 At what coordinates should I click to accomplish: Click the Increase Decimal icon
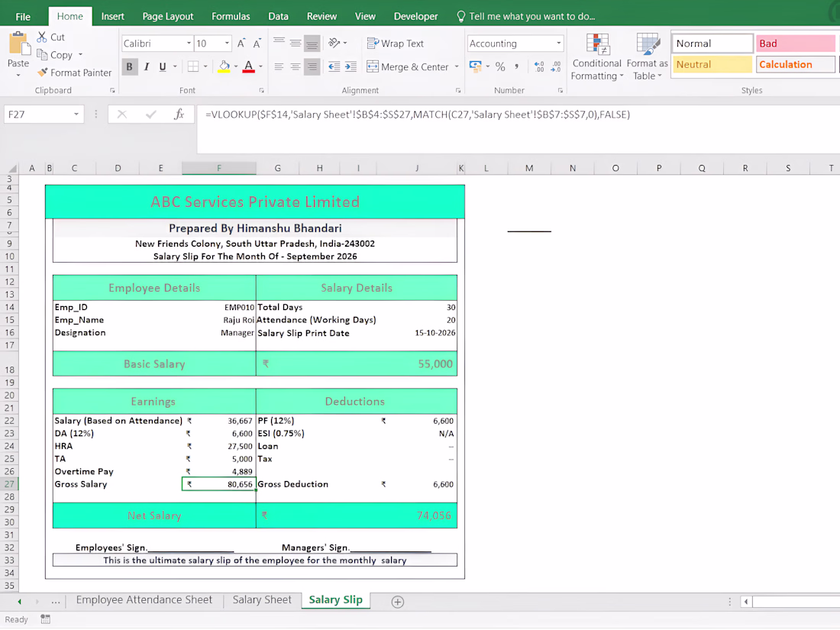(x=539, y=66)
